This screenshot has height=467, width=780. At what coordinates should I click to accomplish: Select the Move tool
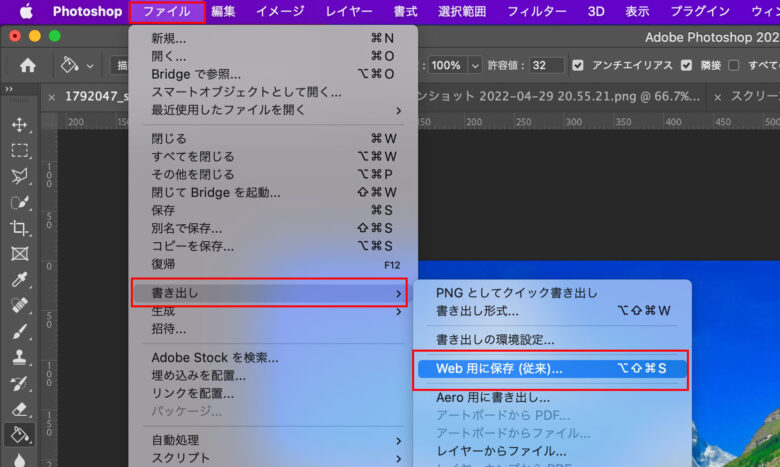19,125
